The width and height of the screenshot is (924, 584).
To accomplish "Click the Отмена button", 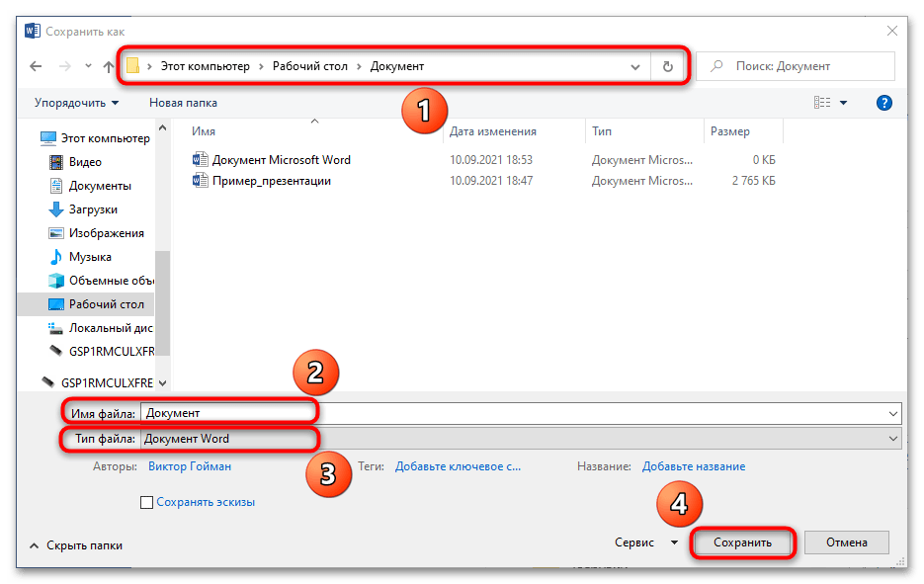I will pos(846,542).
